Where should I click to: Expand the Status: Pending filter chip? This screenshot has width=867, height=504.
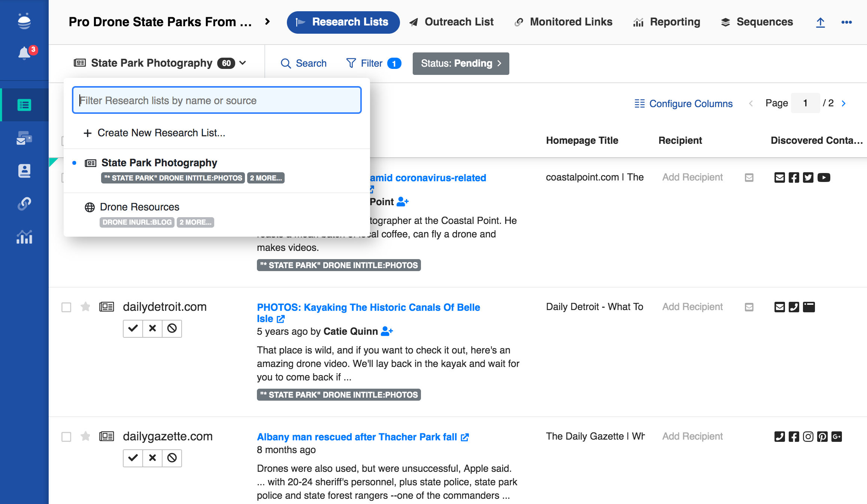click(461, 63)
